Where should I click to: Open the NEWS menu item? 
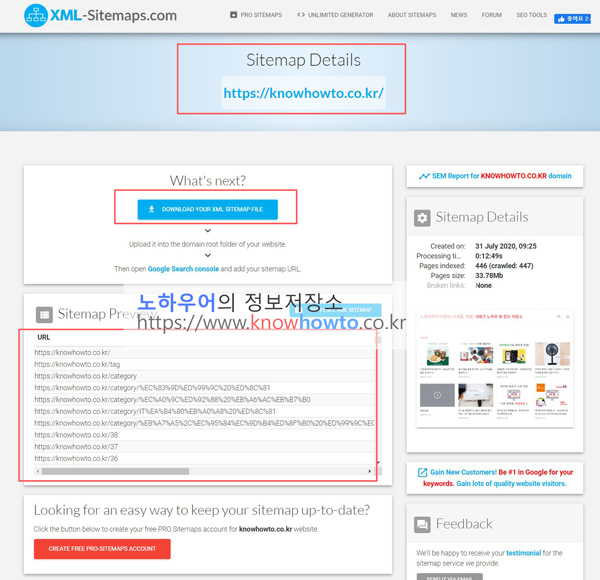pyautogui.click(x=459, y=15)
